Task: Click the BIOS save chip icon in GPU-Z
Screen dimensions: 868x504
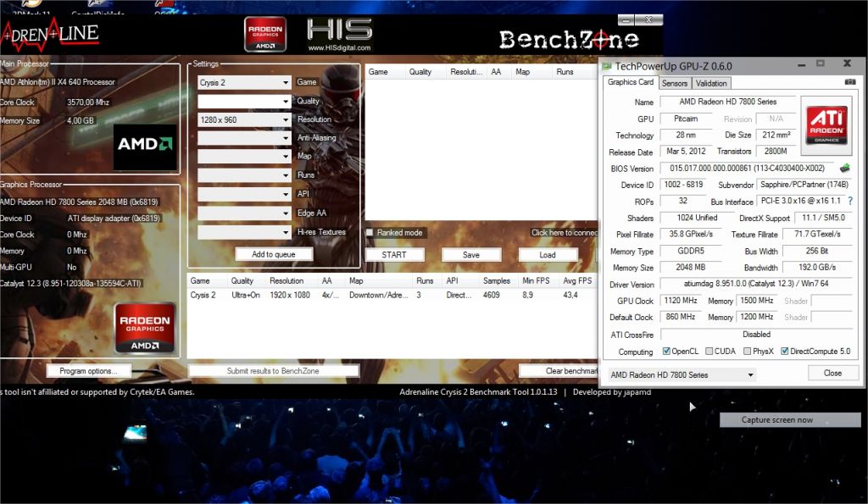Action: click(x=845, y=169)
